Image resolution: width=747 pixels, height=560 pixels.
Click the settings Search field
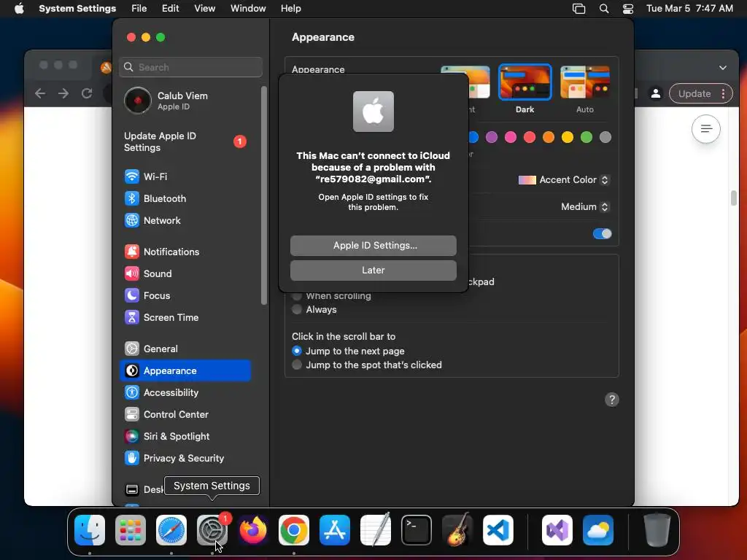[190, 67]
